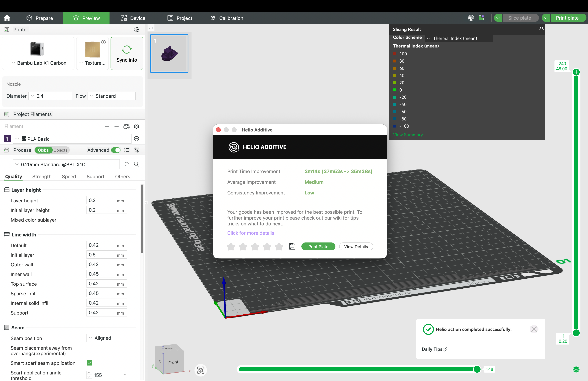This screenshot has height=381, width=588.
Task: Click the horizontal move slider handle at 148
Action: pyautogui.click(x=477, y=369)
